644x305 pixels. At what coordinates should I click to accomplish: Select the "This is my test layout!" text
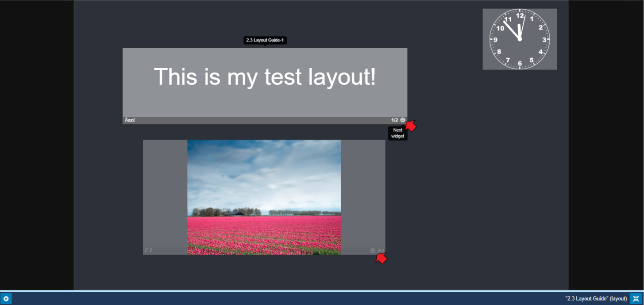pyautogui.click(x=265, y=76)
